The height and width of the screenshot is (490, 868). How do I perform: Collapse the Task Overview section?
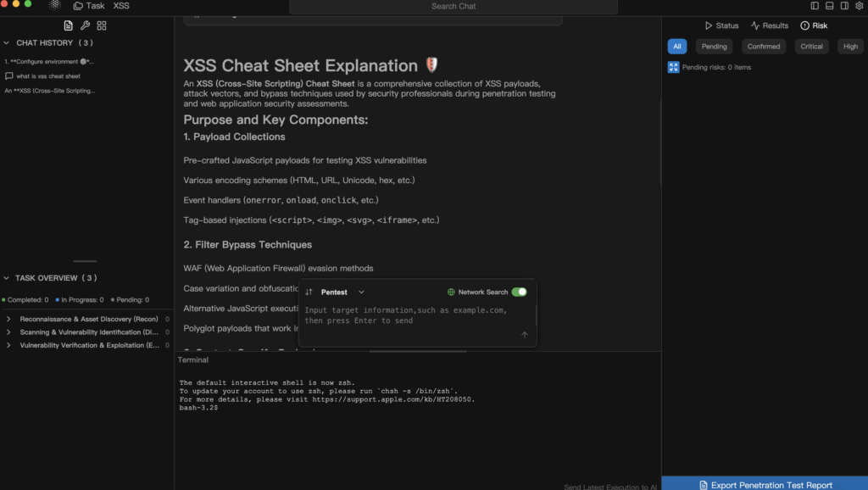(x=7, y=278)
